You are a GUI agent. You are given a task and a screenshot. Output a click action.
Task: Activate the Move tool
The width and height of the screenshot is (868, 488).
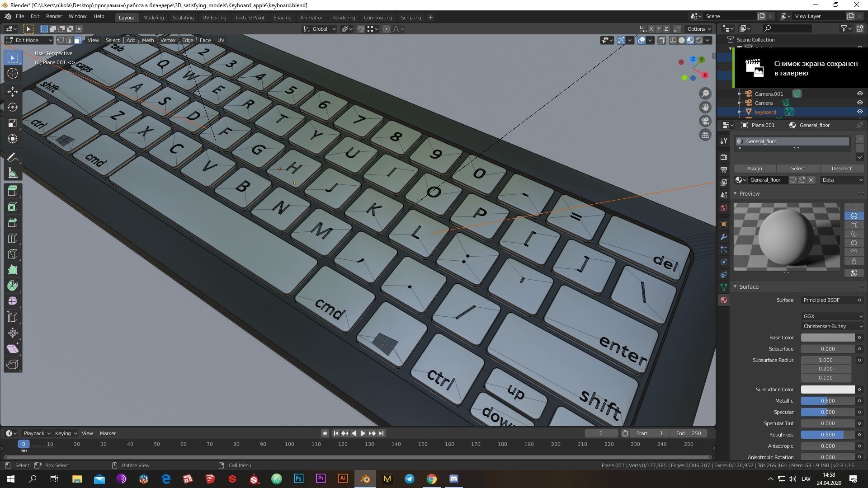point(13,92)
